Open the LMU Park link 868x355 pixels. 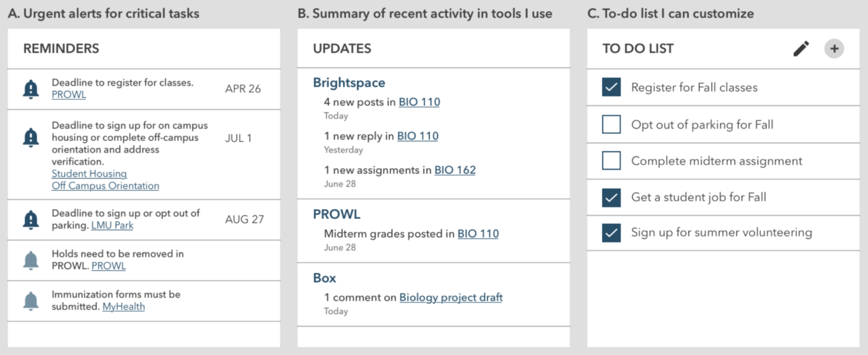tap(112, 225)
